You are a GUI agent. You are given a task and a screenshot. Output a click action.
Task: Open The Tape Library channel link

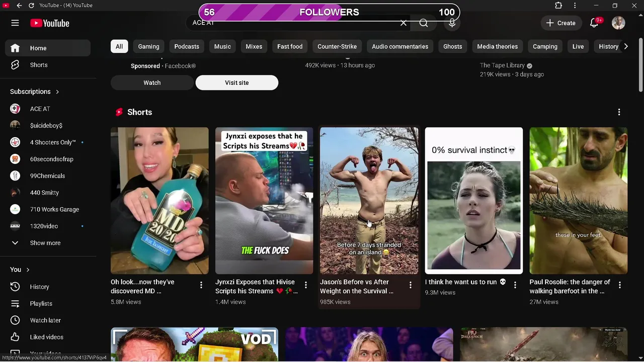pyautogui.click(x=502, y=65)
